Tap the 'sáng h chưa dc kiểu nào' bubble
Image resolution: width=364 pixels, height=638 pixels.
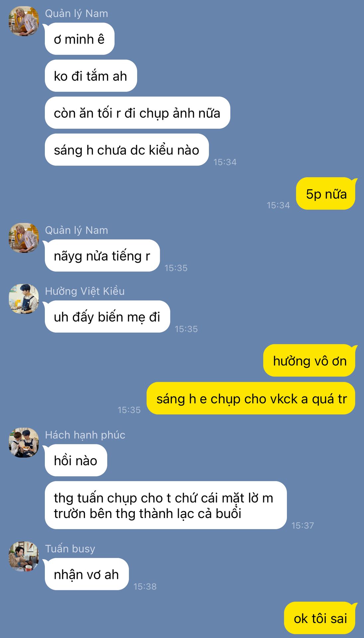coord(127,150)
